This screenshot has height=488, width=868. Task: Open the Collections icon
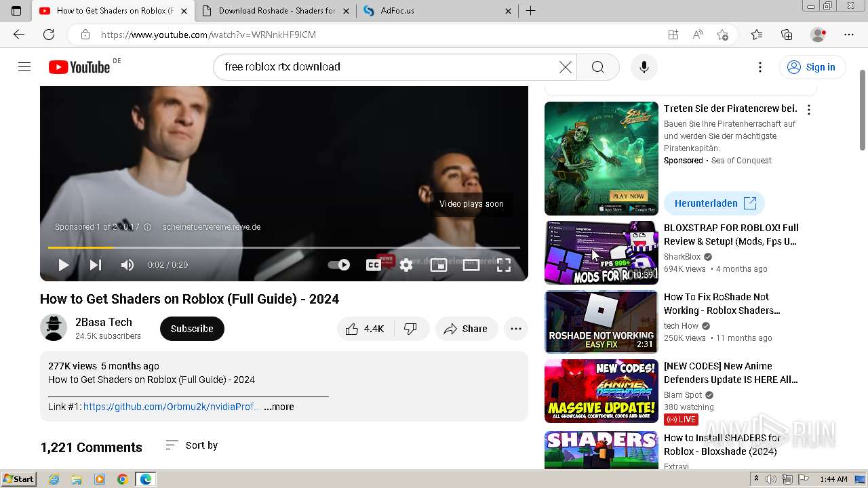[787, 35]
